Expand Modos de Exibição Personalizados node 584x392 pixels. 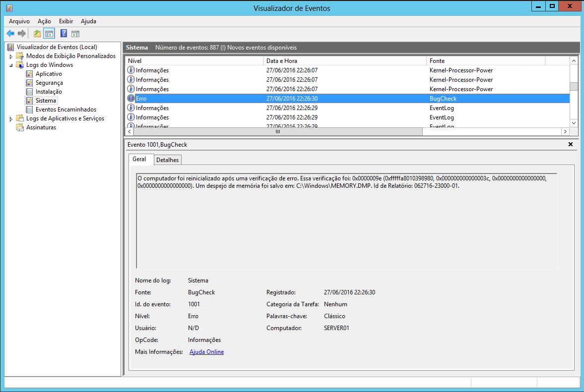tap(11, 56)
